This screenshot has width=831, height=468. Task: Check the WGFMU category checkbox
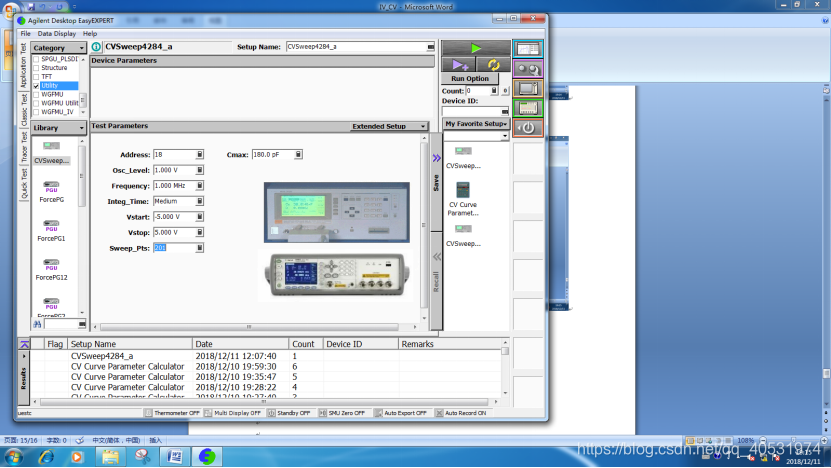37,94
